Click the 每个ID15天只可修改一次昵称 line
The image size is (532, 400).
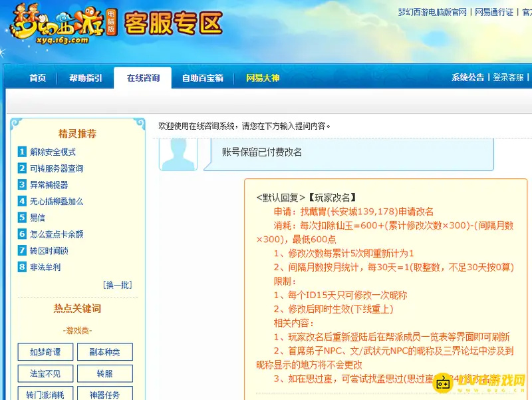pos(340,295)
